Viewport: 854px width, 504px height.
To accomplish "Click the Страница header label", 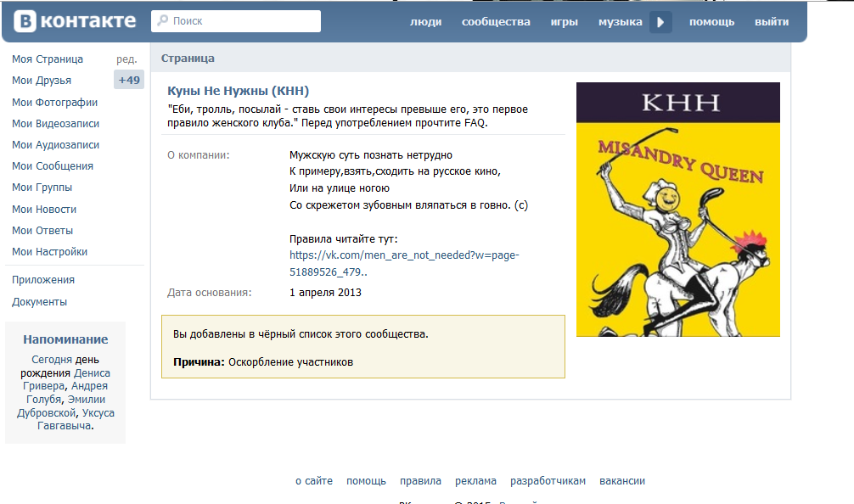I will 188,59.
